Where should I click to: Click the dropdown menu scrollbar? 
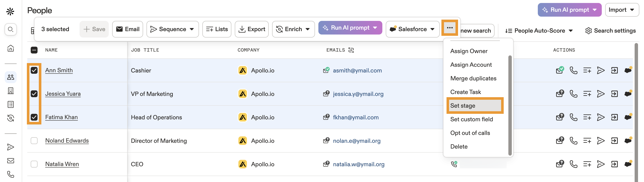click(510, 105)
